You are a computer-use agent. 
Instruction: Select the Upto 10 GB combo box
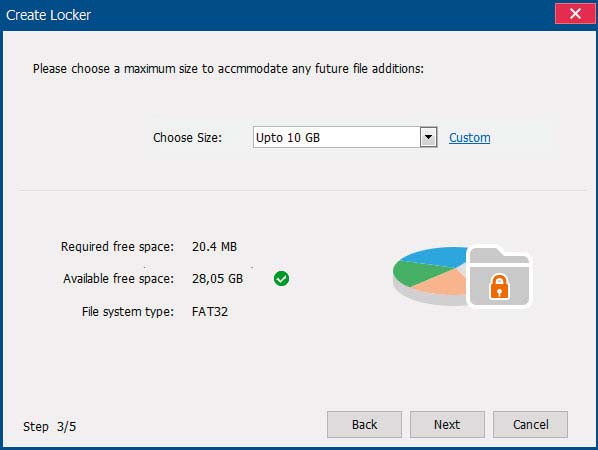pos(345,137)
